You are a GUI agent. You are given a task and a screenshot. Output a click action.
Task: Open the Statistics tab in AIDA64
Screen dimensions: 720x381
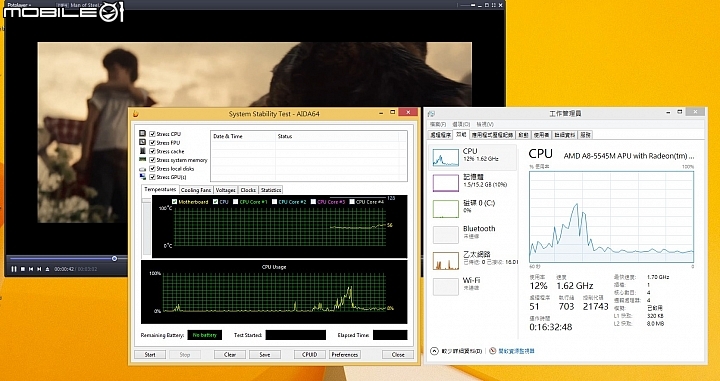click(271, 190)
